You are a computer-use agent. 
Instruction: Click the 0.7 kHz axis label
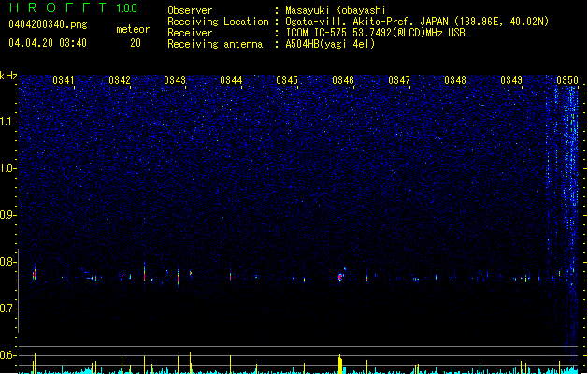click(8, 309)
